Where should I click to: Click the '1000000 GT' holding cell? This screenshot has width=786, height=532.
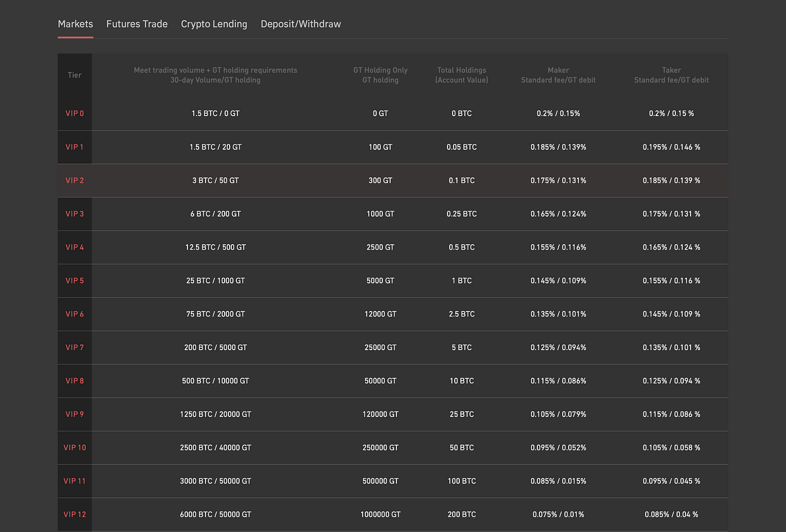tap(381, 514)
